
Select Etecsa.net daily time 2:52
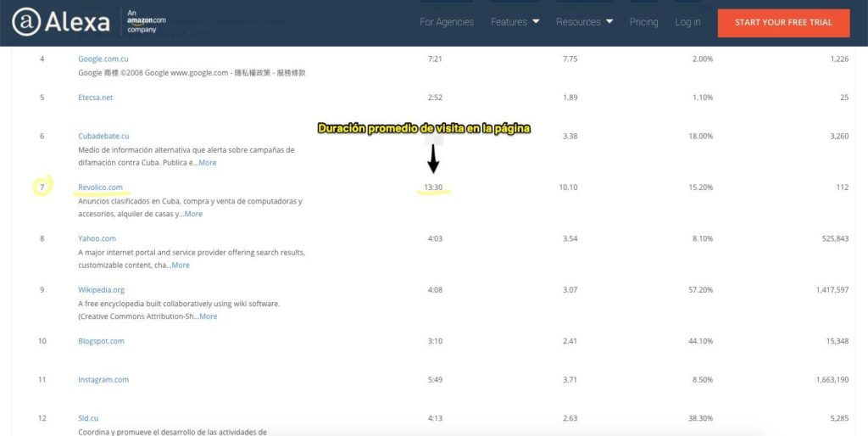(x=435, y=98)
